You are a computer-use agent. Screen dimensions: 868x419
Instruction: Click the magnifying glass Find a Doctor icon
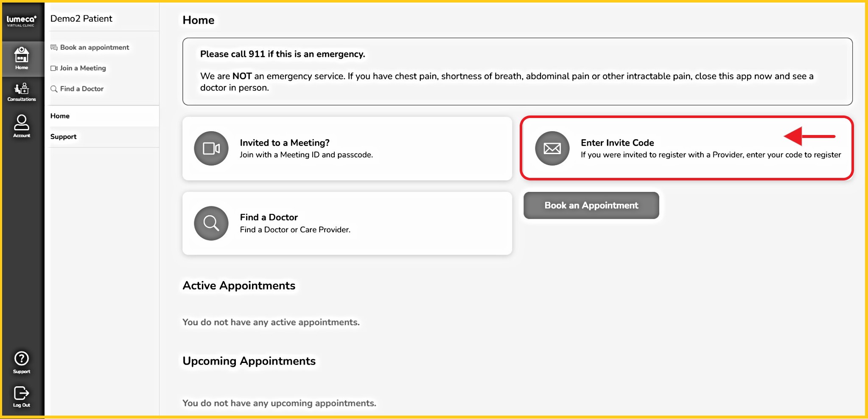211,223
